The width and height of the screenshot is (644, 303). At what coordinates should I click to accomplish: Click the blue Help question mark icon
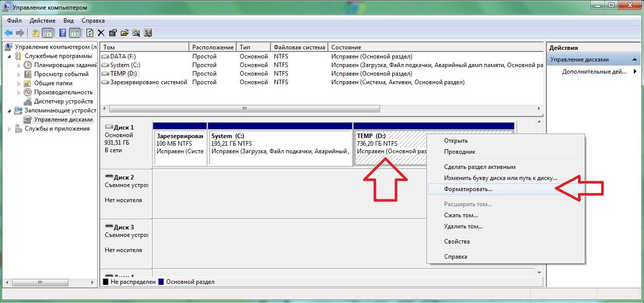pos(63,33)
